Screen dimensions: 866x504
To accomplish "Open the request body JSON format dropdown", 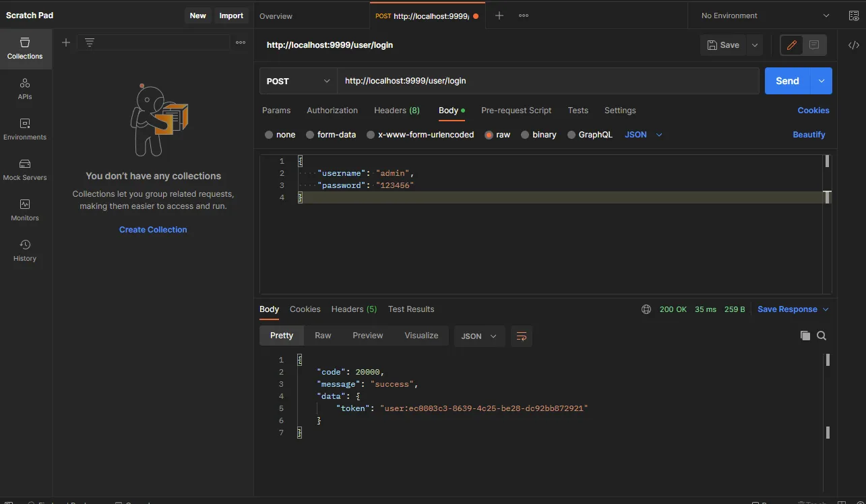I will coord(644,135).
